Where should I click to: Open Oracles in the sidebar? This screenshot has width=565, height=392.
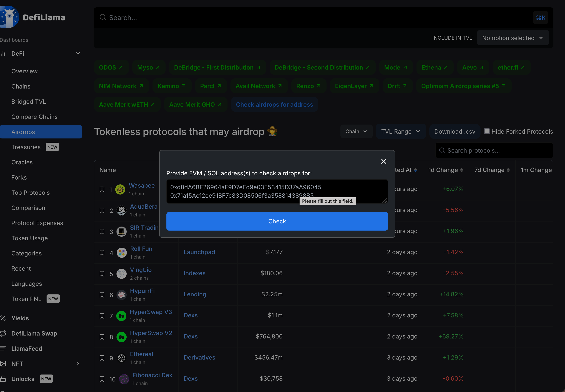(22, 162)
